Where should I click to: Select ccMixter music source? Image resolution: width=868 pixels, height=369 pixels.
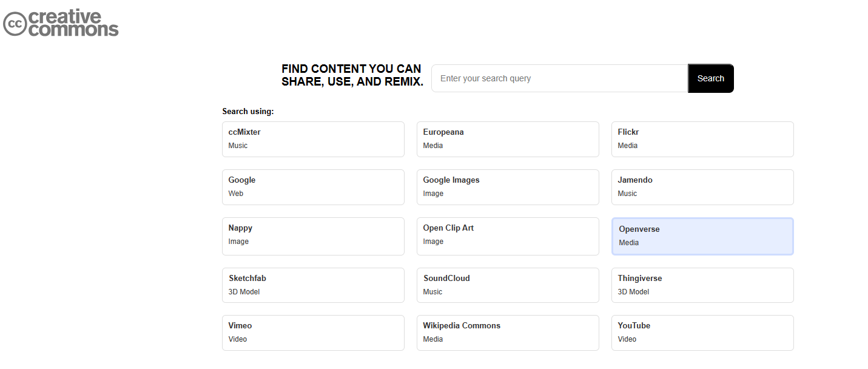tap(313, 139)
